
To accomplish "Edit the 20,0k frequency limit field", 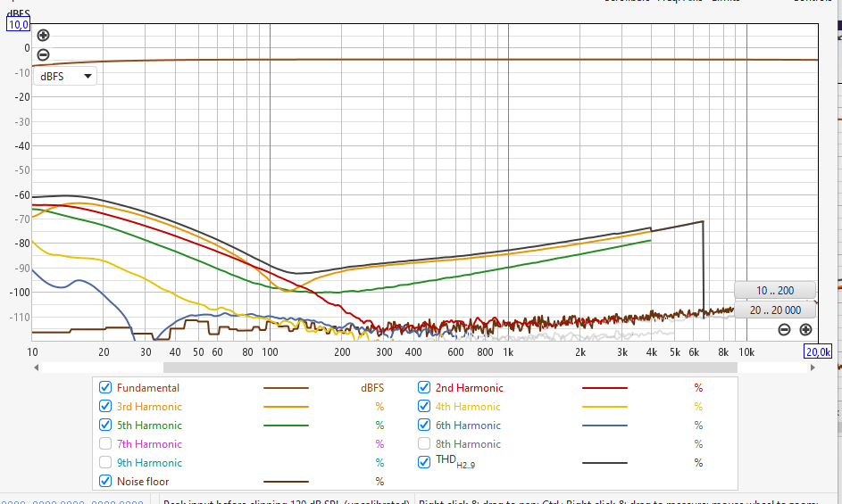I will (818, 351).
